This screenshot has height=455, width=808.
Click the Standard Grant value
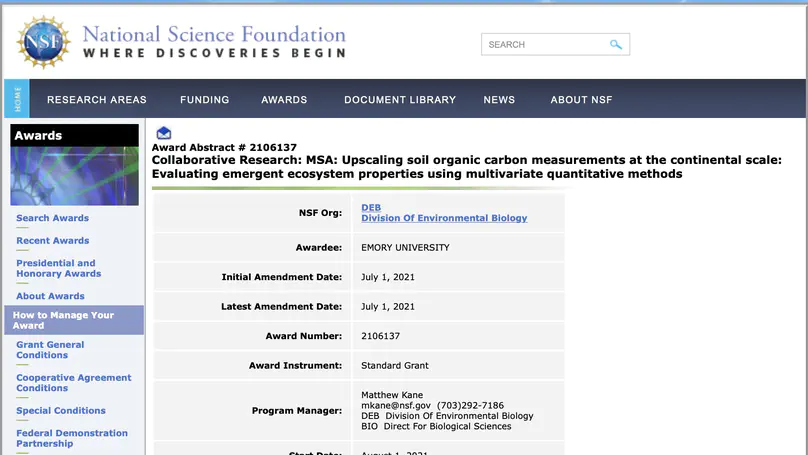(x=395, y=365)
